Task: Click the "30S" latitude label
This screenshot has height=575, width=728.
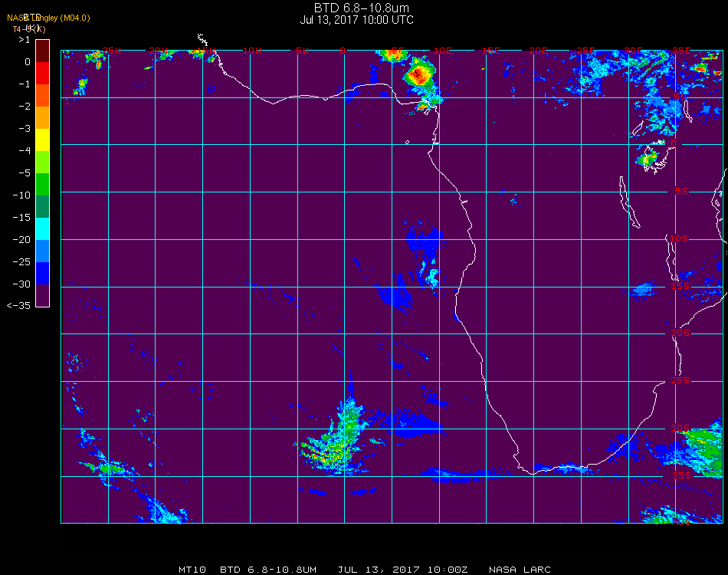Action: click(x=680, y=428)
